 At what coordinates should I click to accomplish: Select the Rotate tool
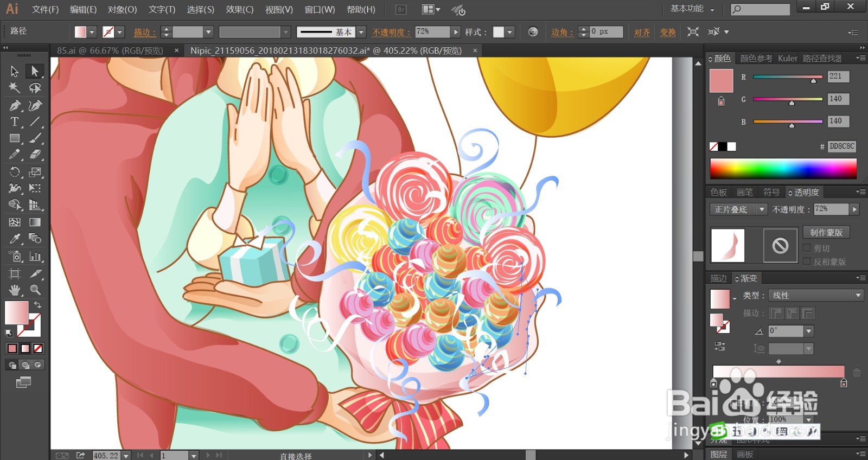pos(15,172)
